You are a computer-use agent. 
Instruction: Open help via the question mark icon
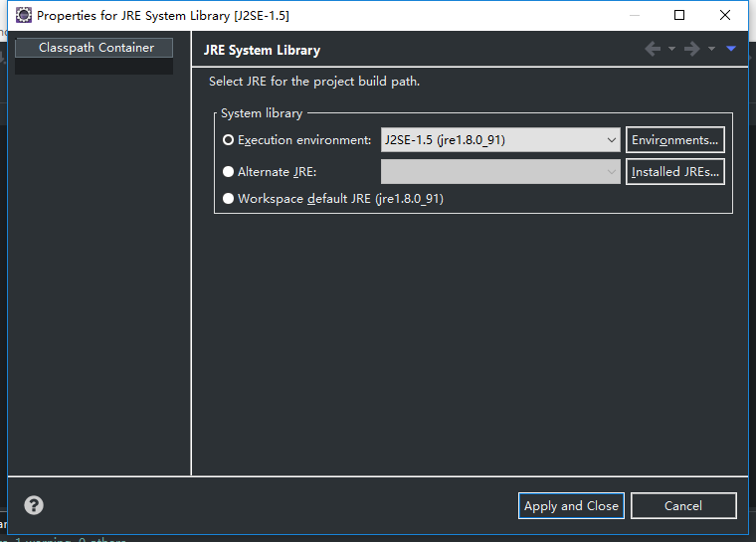click(x=34, y=505)
